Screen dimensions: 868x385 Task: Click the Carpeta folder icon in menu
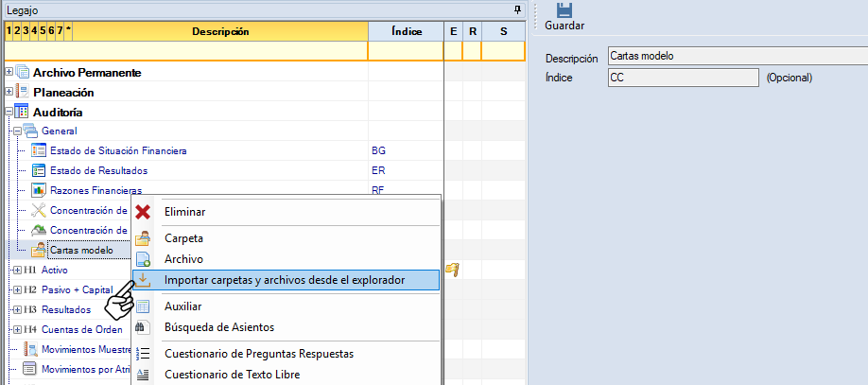(143, 238)
